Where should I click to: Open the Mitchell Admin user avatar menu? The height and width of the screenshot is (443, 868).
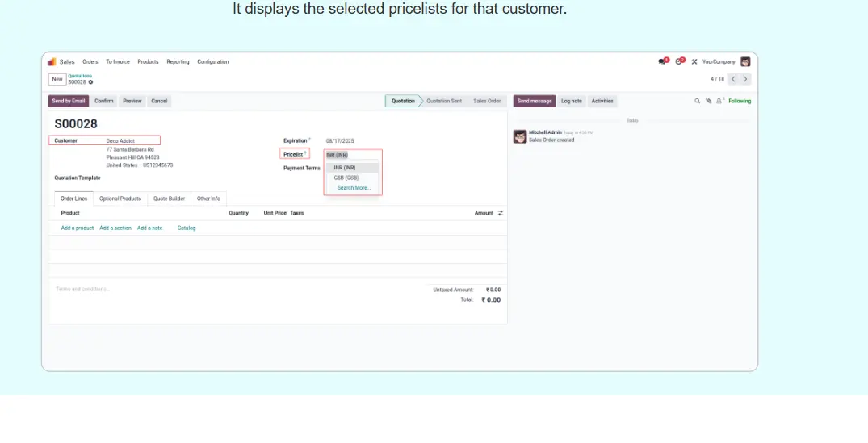tap(745, 61)
